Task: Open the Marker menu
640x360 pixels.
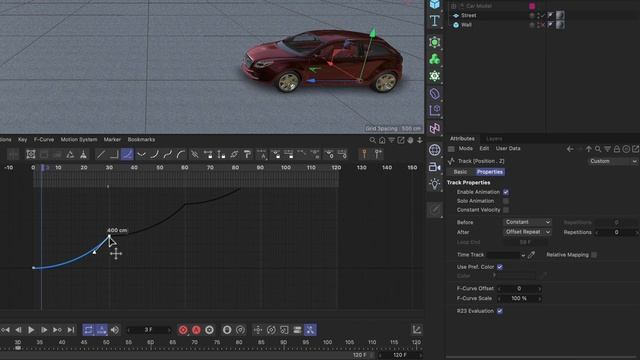Action: 112,140
